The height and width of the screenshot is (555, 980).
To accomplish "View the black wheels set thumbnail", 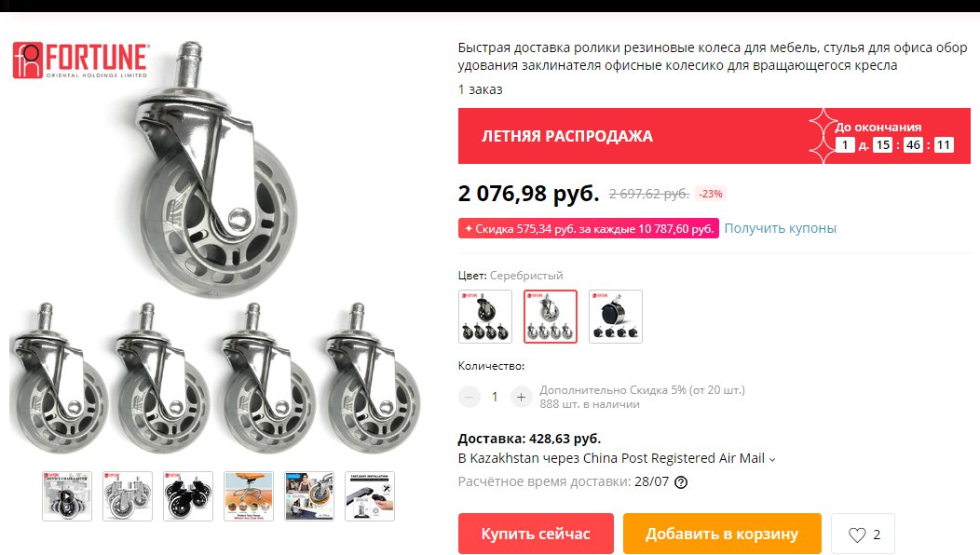I will pos(188,496).
